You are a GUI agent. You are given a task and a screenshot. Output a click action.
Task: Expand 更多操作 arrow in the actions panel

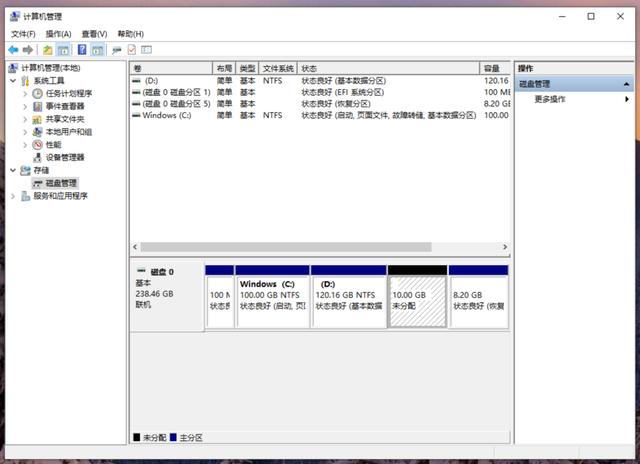tap(627, 99)
